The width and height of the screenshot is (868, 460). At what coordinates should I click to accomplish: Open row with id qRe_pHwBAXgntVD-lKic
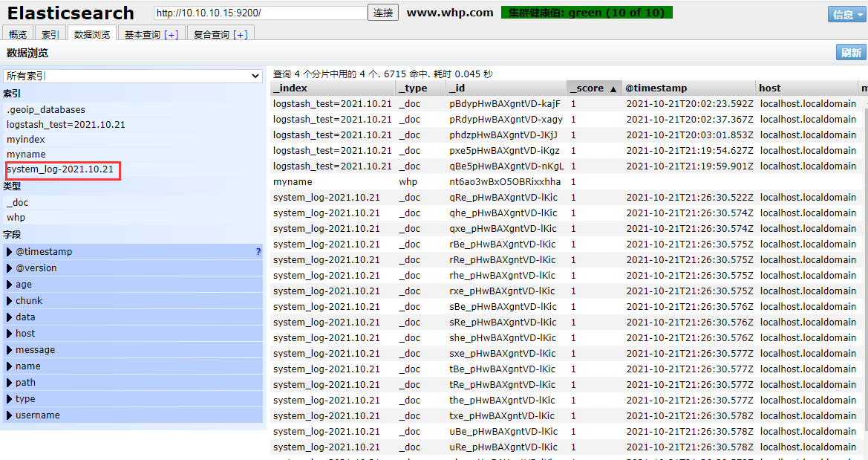pyautogui.click(x=503, y=197)
